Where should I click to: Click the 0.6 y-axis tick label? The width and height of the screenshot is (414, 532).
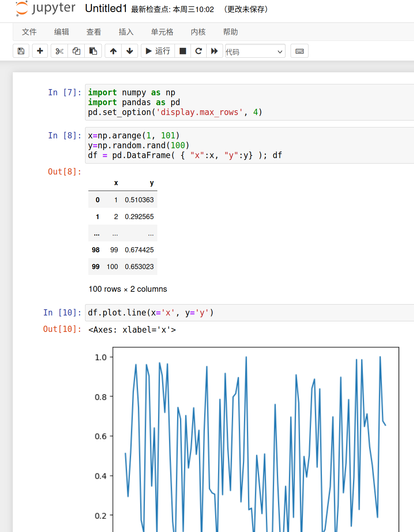pyautogui.click(x=101, y=436)
